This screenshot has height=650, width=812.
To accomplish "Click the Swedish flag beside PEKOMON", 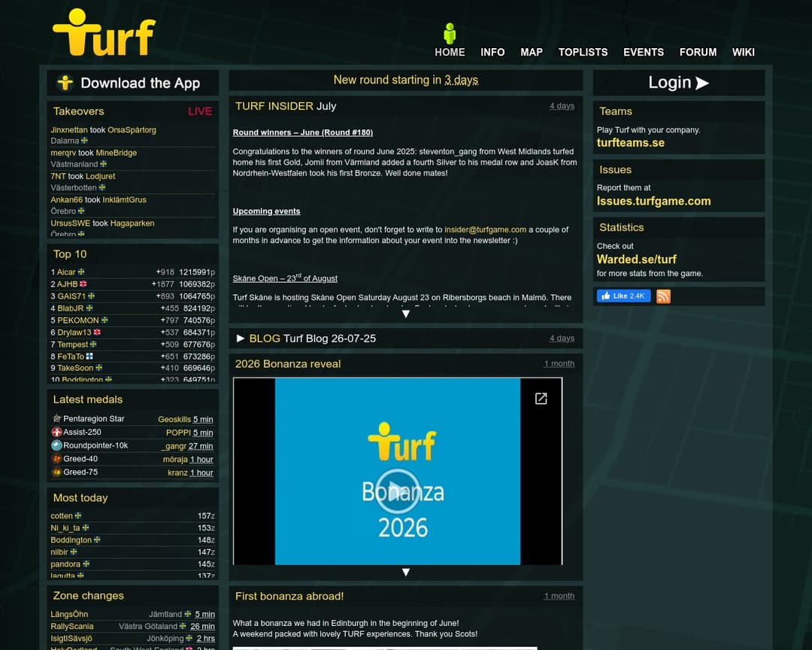I will click(104, 320).
